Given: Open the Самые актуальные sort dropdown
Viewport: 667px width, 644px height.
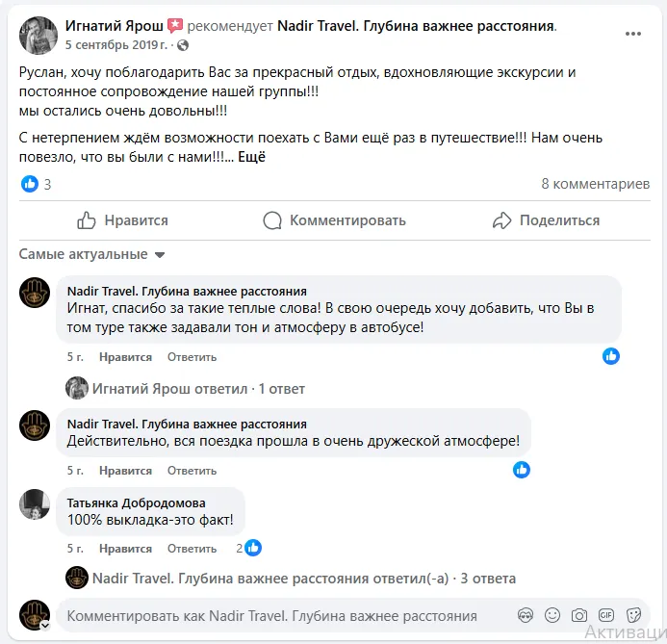Looking at the screenshot, I should (x=92, y=255).
